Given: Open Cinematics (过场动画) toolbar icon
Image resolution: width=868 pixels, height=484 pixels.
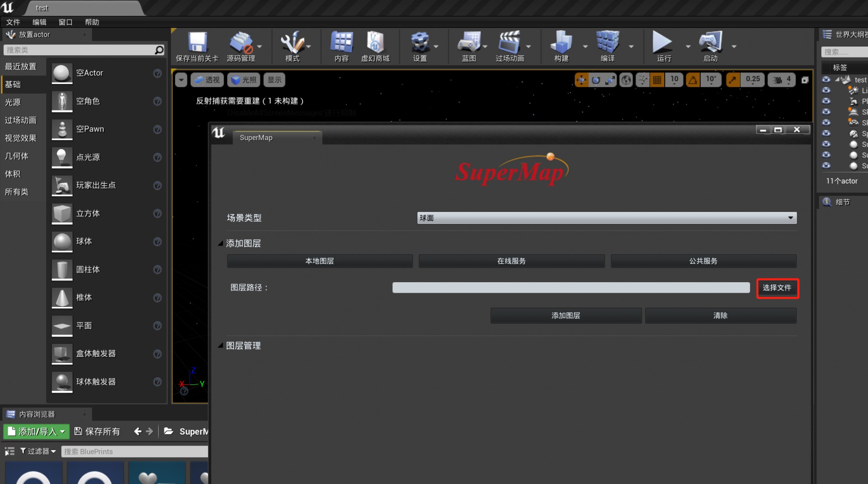Looking at the screenshot, I should [x=510, y=46].
